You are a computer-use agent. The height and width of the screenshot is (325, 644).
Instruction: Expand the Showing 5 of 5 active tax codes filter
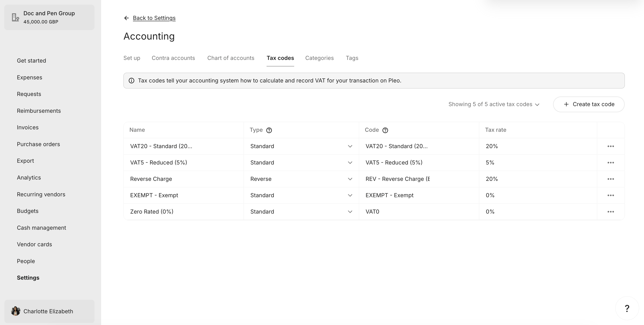pyautogui.click(x=494, y=104)
